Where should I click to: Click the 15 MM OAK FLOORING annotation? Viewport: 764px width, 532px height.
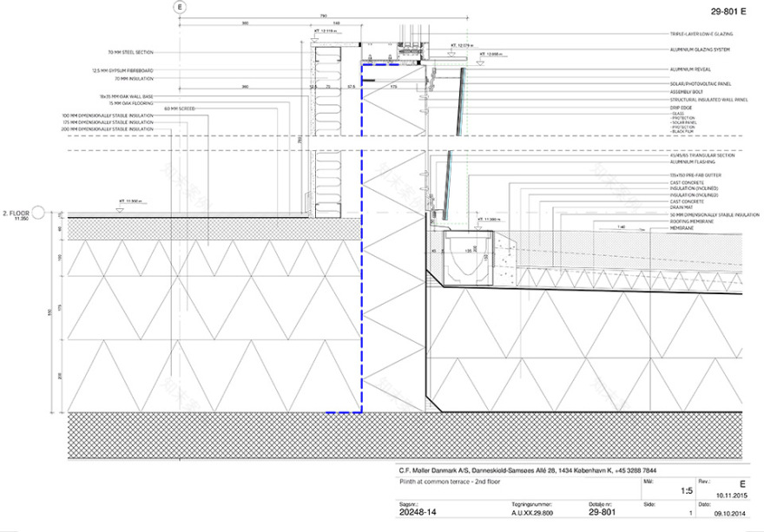pyautogui.click(x=131, y=102)
